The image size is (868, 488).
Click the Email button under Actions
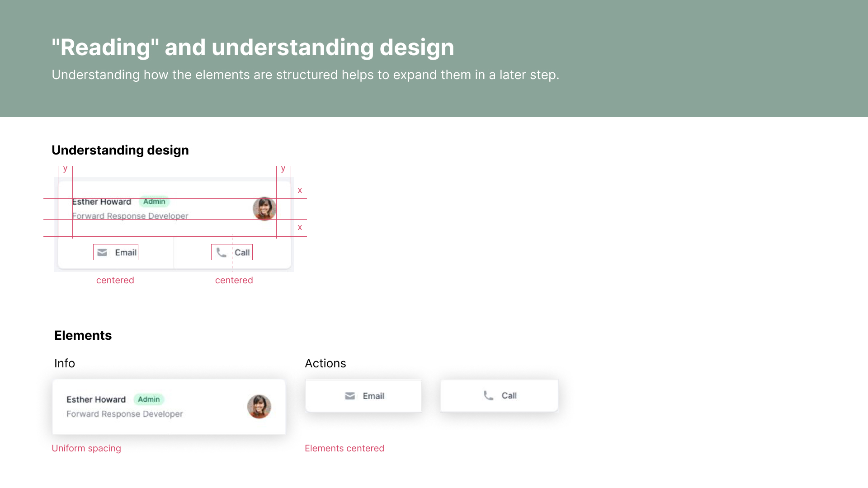[363, 396]
